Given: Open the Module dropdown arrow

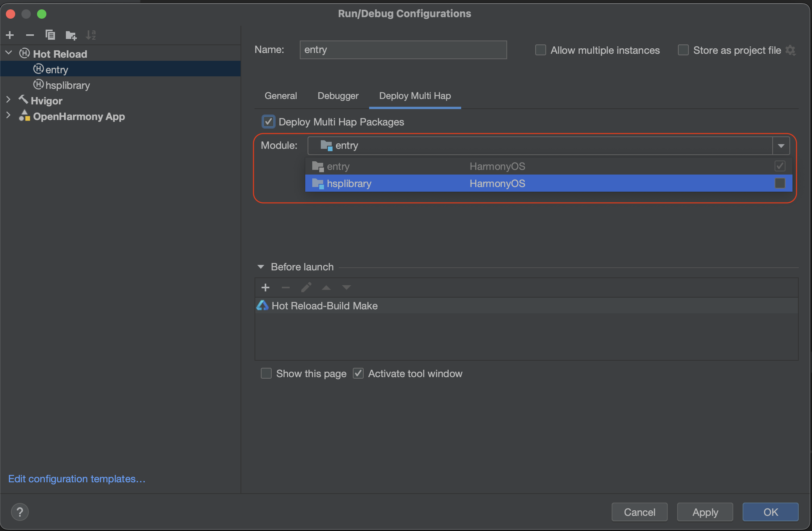Looking at the screenshot, I should [x=781, y=146].
